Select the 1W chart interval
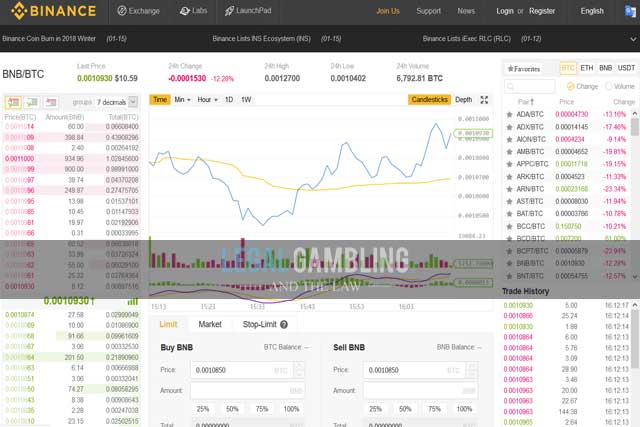 click(x=246, y=100)
